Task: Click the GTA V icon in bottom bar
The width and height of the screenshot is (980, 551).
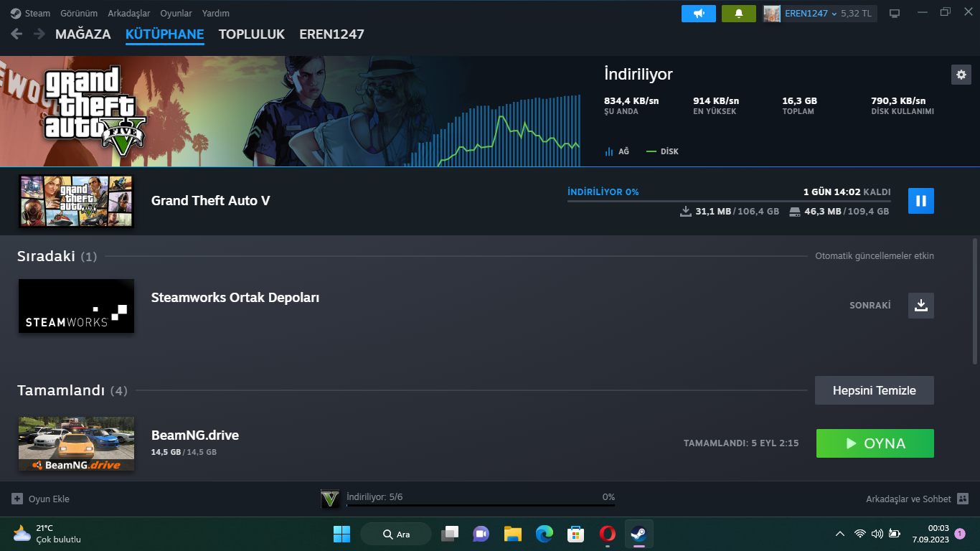Action: point(330,499)
